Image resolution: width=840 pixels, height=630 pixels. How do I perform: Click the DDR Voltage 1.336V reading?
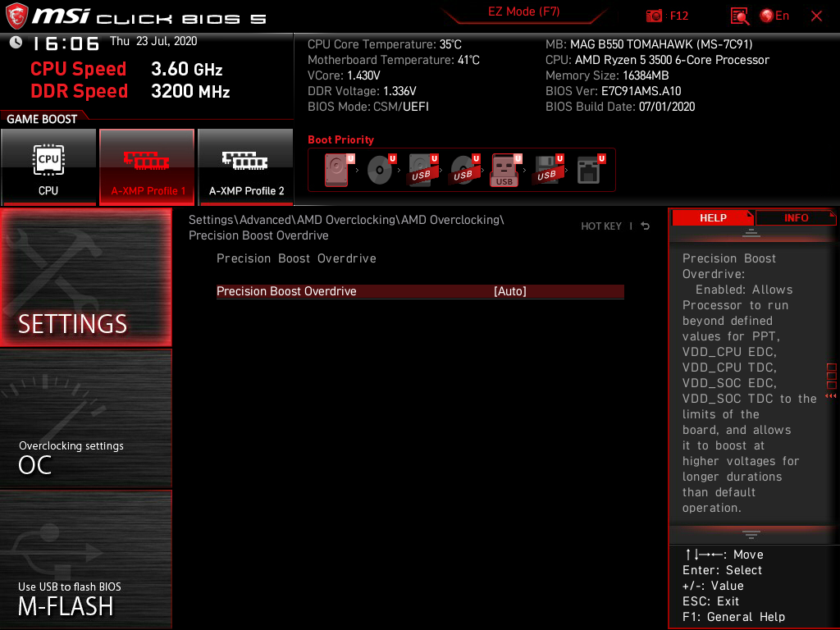[x=362, y=91]
